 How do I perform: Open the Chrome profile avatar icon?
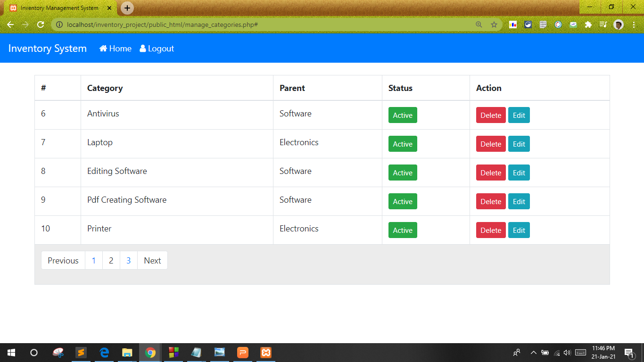tap(618, 25)
